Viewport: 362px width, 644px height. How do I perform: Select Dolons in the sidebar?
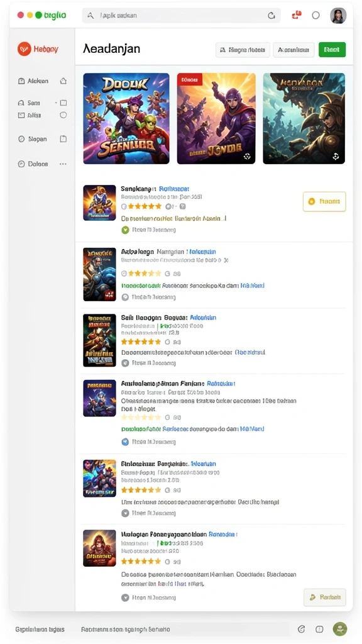pos(38,164)
